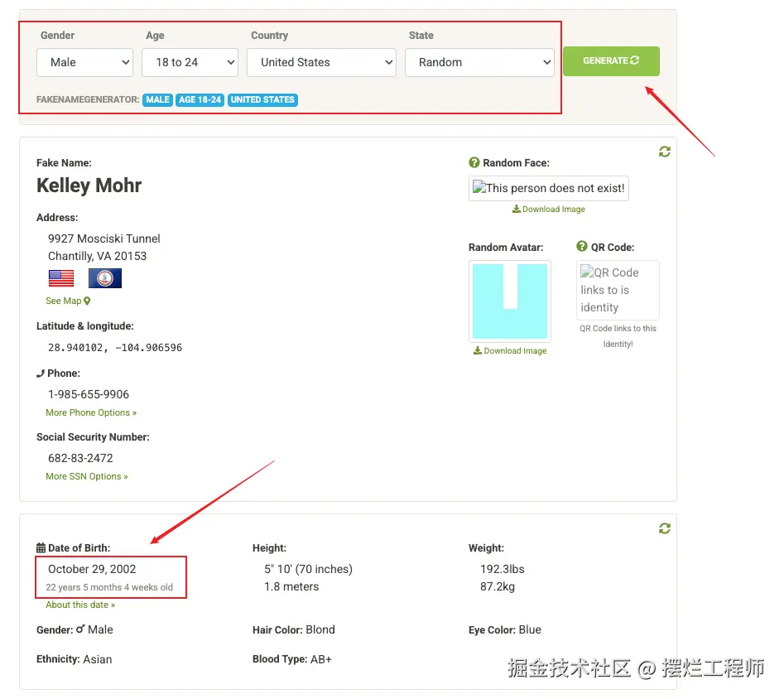Select the MALE filter tag
784x699 pixels.
click(x=157, y=99)
